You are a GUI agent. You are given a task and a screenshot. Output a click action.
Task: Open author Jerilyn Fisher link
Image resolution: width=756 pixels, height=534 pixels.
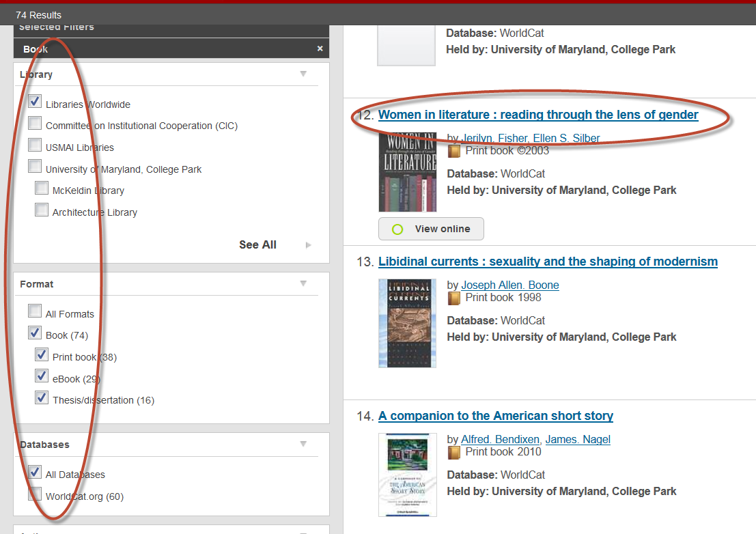point(494,139)
